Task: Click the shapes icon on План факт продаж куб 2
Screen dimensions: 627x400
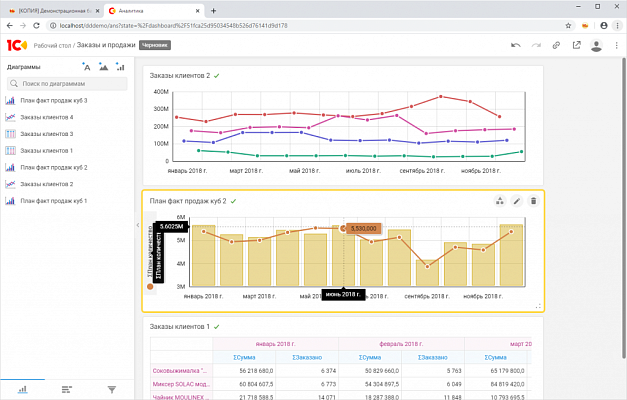Action: point(500,201)
